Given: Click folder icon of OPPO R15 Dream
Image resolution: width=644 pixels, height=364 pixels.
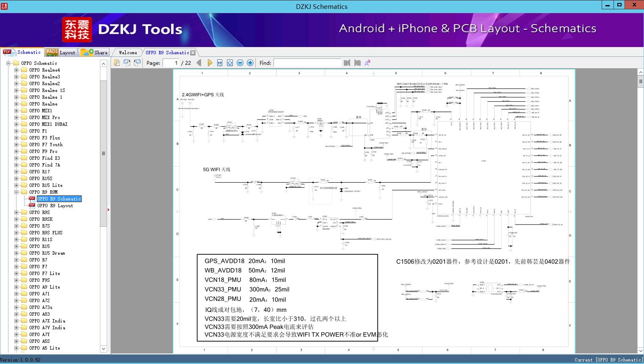Looking at the screenshot, I should coord(24,253).
